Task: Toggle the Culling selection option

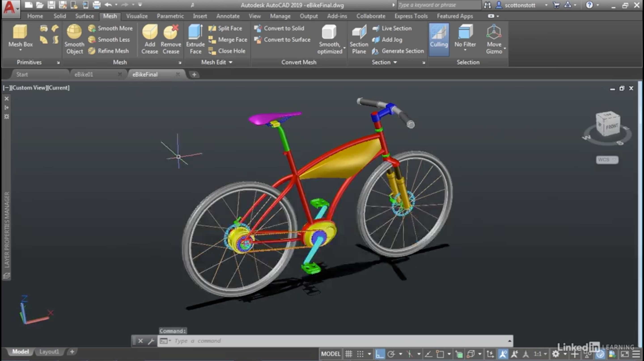Action: click(x=439, y=38)
